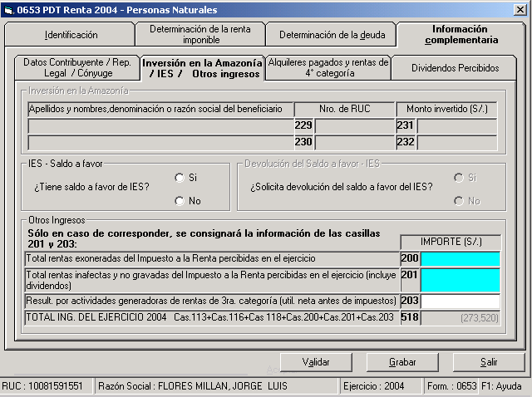Open Determinación de la renta imponible tab
This screenshot has height=397, width=532.
pos(200,34)
